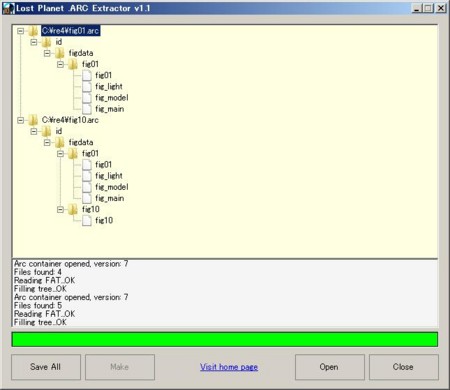
Task: Click the 'Files found: 5' log line
Action: [x=38, y=305]
